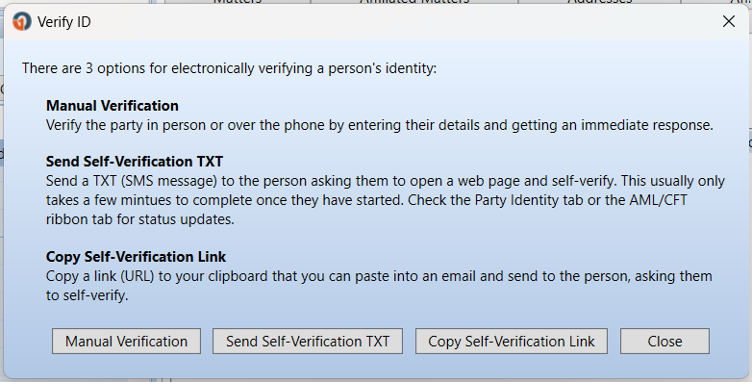Click the Verify ID app logo icon

point(22,22)
